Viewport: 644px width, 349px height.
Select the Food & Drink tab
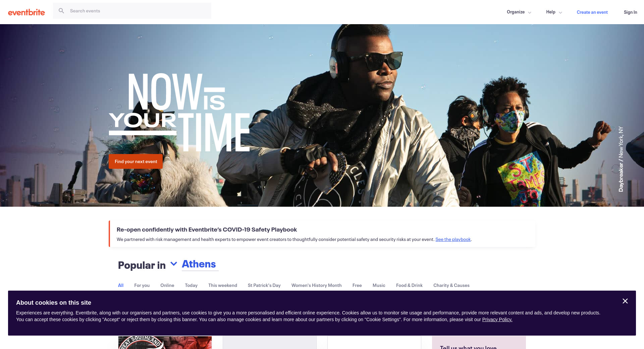point(409,285)
